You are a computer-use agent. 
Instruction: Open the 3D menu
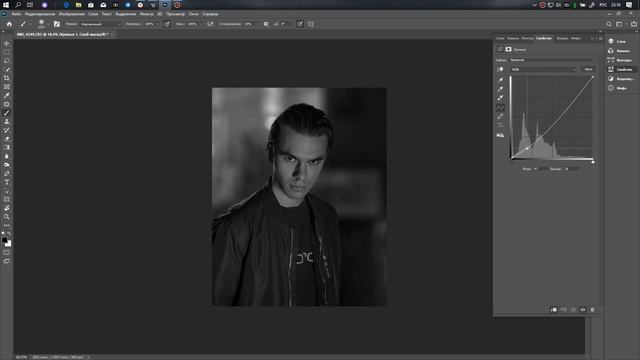click(160, 14)
